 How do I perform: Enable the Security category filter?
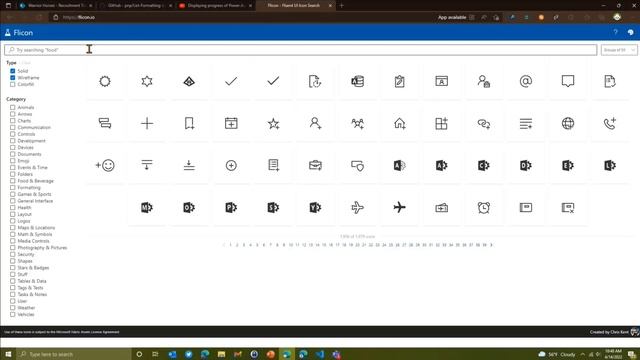13,254
